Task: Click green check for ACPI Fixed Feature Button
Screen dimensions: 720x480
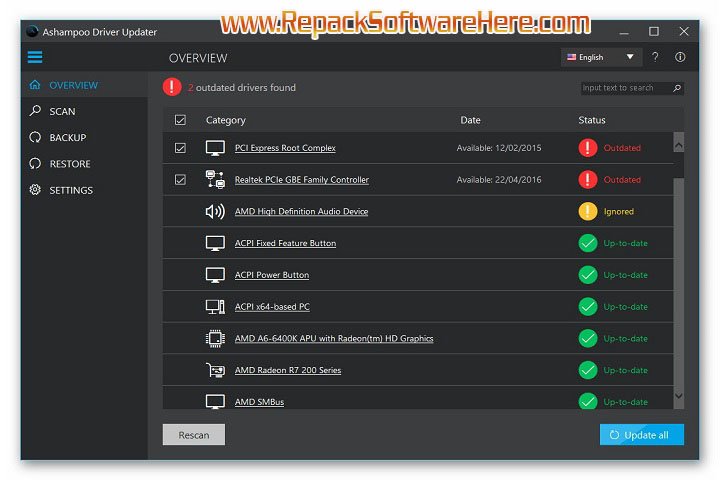Action: (588, 243)
